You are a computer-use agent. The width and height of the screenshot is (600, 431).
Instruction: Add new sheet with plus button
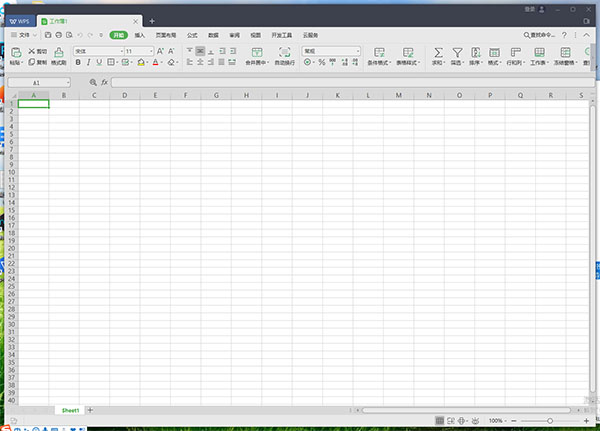(90, 410)
